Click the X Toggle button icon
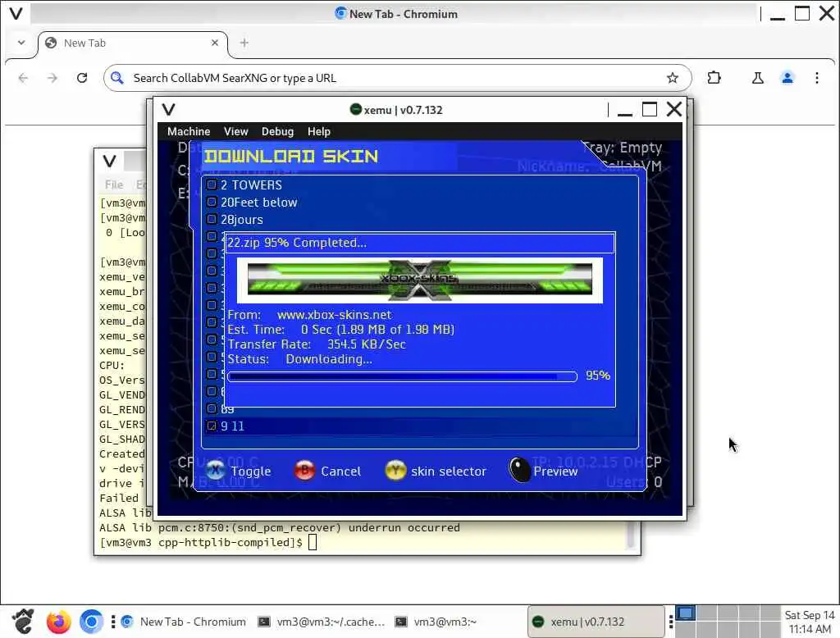The height and width of the screenshot is (638, 840). coord(216,471)
